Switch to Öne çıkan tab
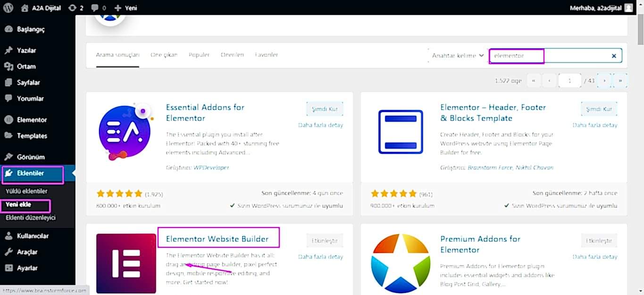This screenshot has height=295, width=644. 164,55
